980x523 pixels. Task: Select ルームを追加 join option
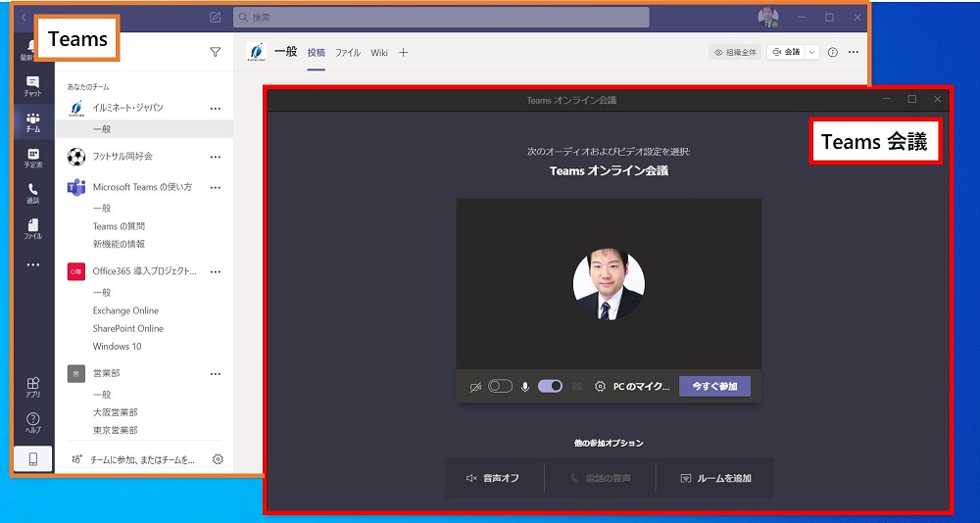(715, 478)
